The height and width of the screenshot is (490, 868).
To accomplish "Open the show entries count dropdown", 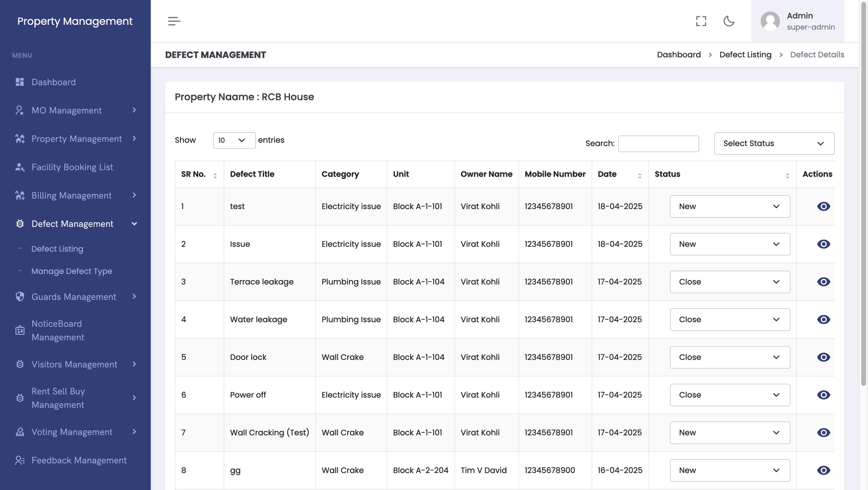I will point(234,140).
